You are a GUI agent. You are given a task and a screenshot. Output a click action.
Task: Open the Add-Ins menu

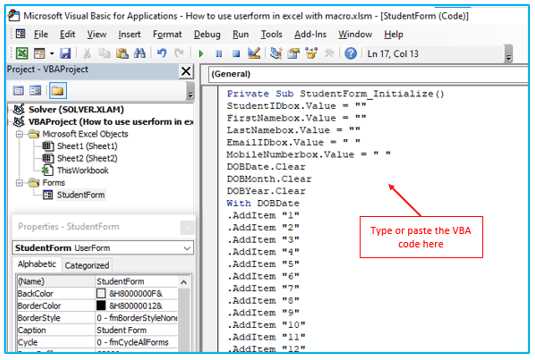pos(310,34)
